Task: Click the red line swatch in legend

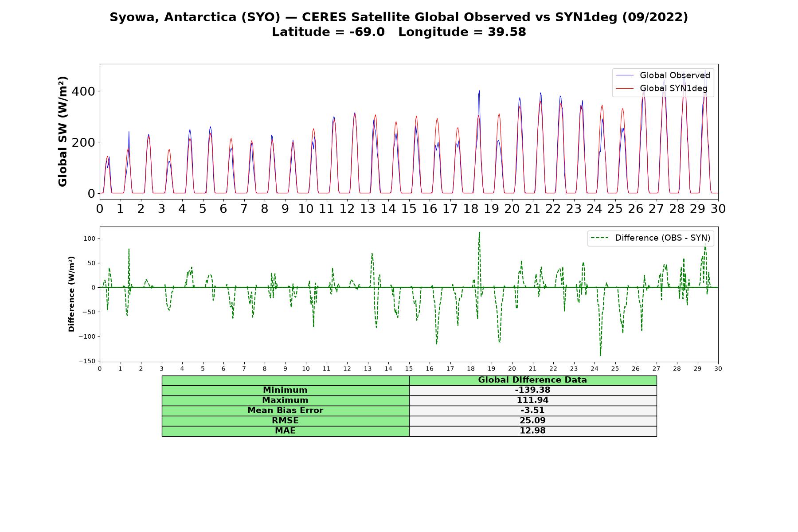Action: pyautogui.click(x=625, y=89)
